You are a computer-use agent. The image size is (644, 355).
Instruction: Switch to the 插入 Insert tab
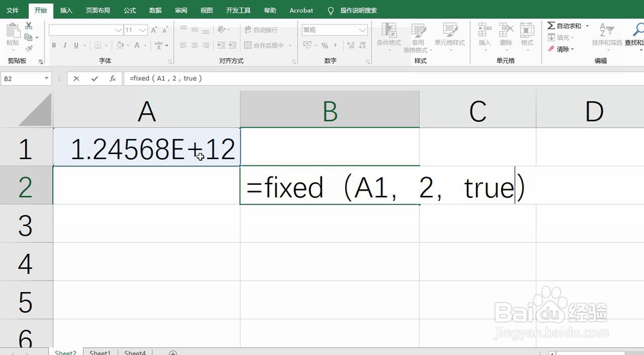[66, 10]
